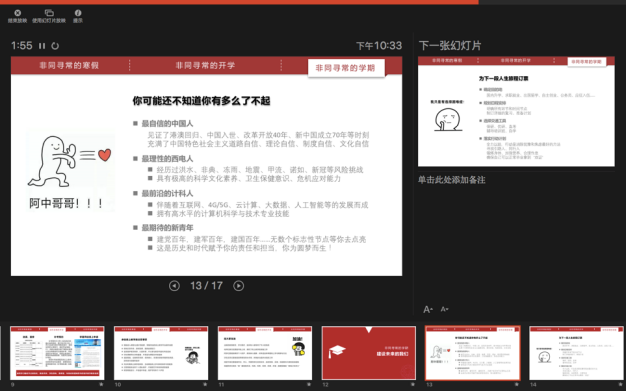Reset the presentation timer
The image size is (627, 392).
point(55,46)
